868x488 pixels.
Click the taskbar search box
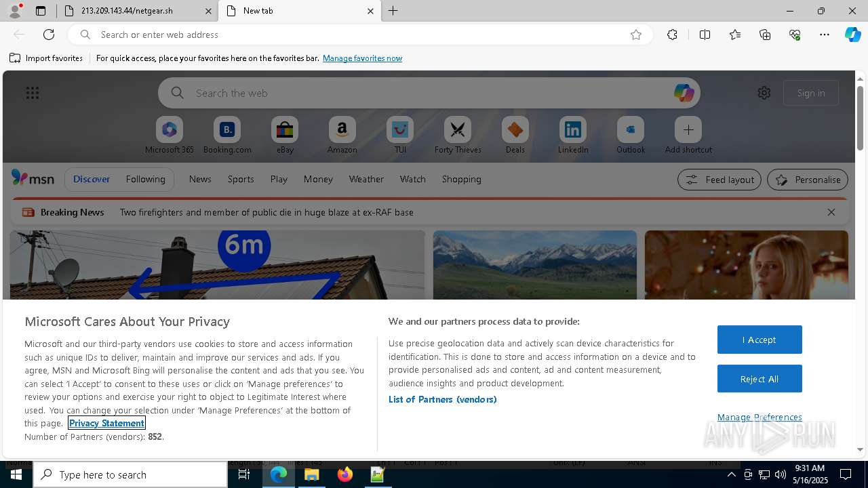[130, 474]
